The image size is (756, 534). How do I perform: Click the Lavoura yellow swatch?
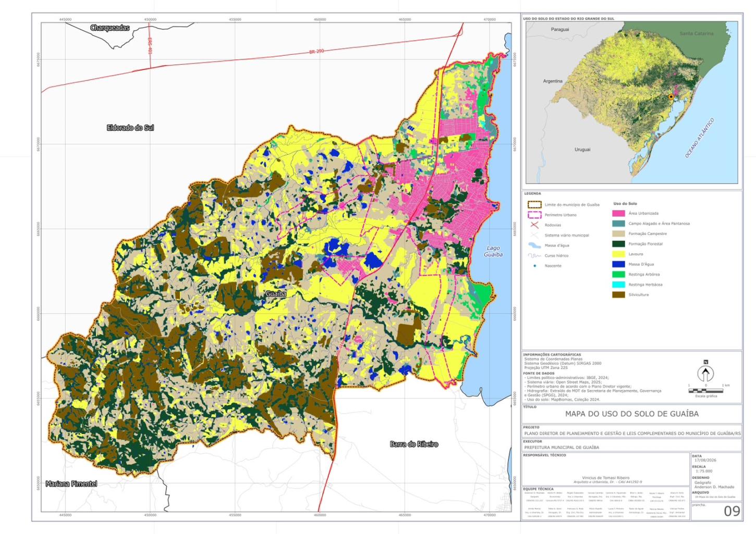click(618, 254)
